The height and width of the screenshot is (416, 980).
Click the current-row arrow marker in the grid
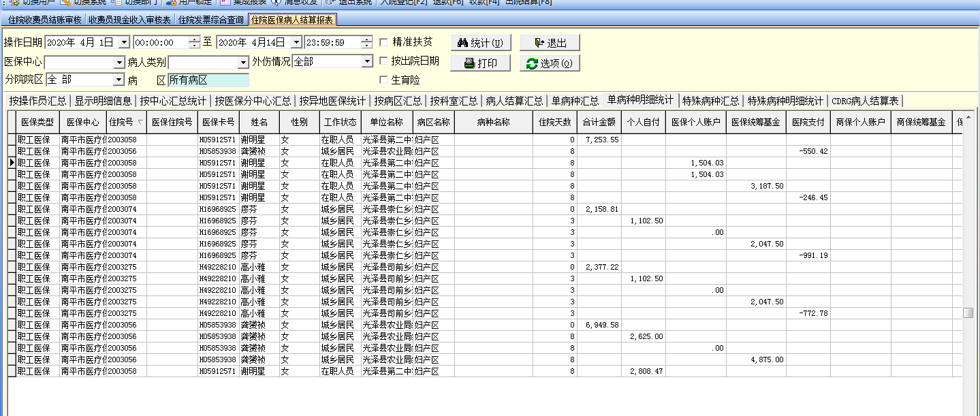pos(12,163)
